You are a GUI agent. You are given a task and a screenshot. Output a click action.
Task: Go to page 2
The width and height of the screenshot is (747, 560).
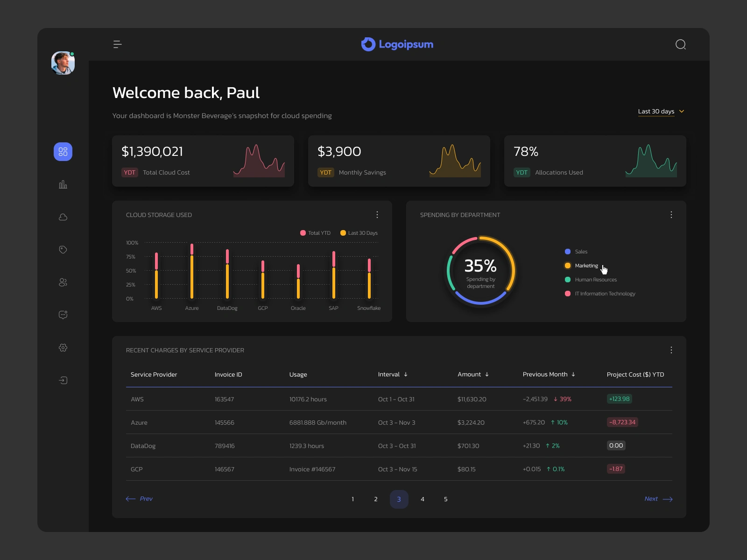tap(376, 499)
